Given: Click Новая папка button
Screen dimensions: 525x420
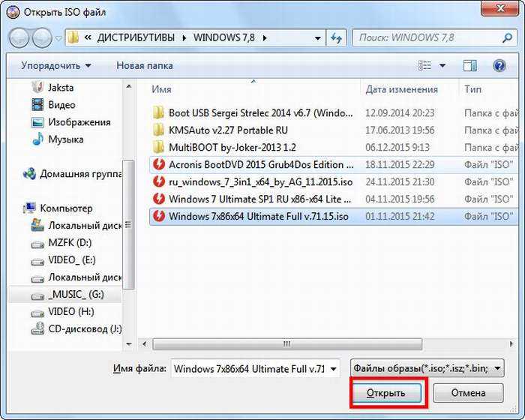Looking at the screenshot, I should pyautogui.click(x=145, y=66).
